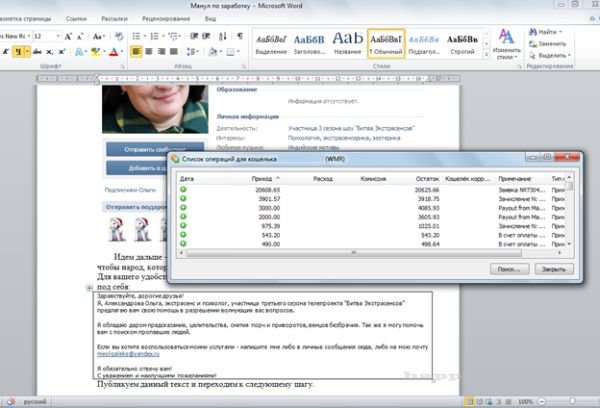Click the red font color swatch

point(113,51)
